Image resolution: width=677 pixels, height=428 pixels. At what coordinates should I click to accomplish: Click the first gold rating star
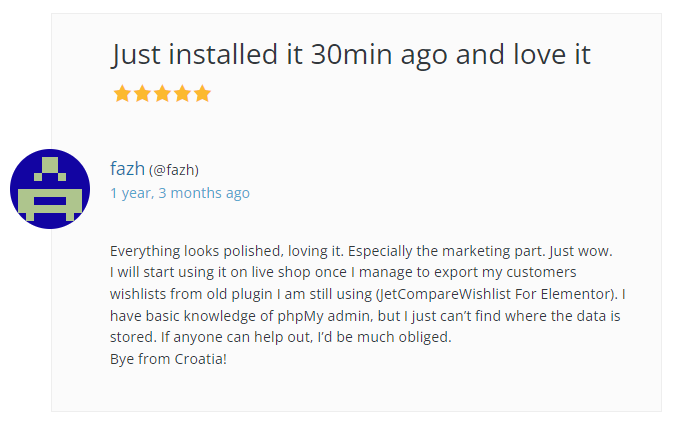click(x=122, y=94)
